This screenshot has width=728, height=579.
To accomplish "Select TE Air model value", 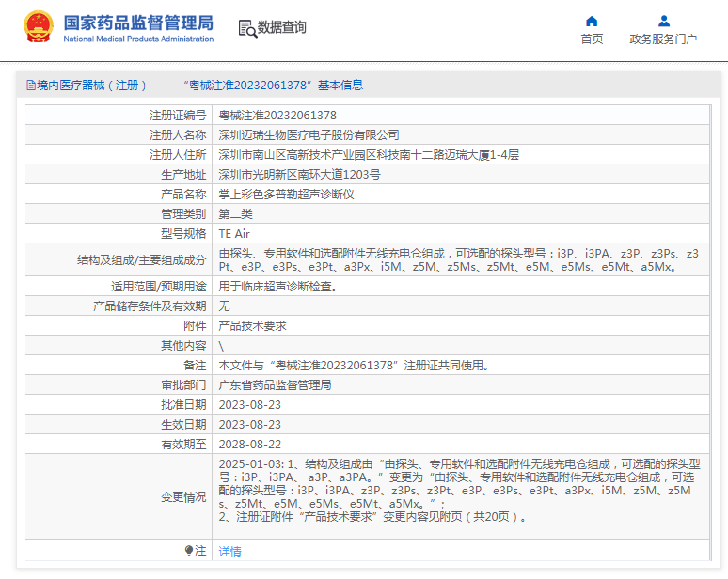I will point(234,233).
